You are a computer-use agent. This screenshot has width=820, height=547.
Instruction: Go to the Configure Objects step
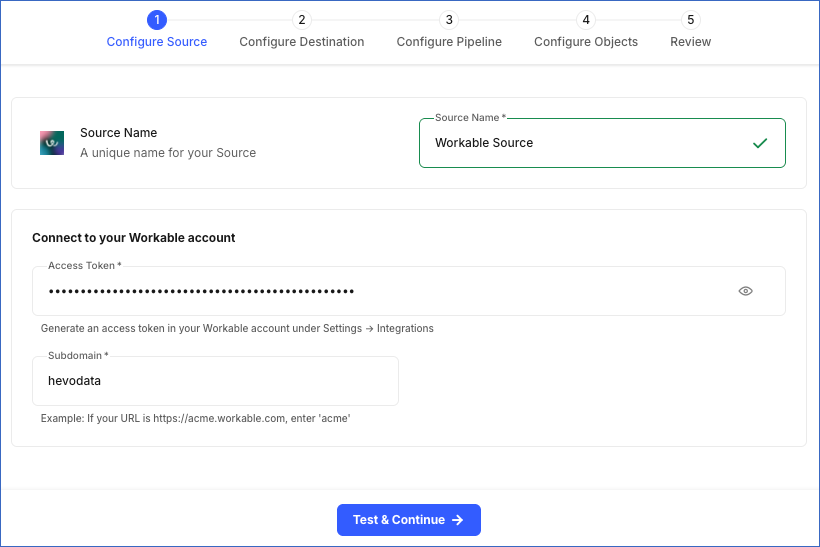[586, 42]
